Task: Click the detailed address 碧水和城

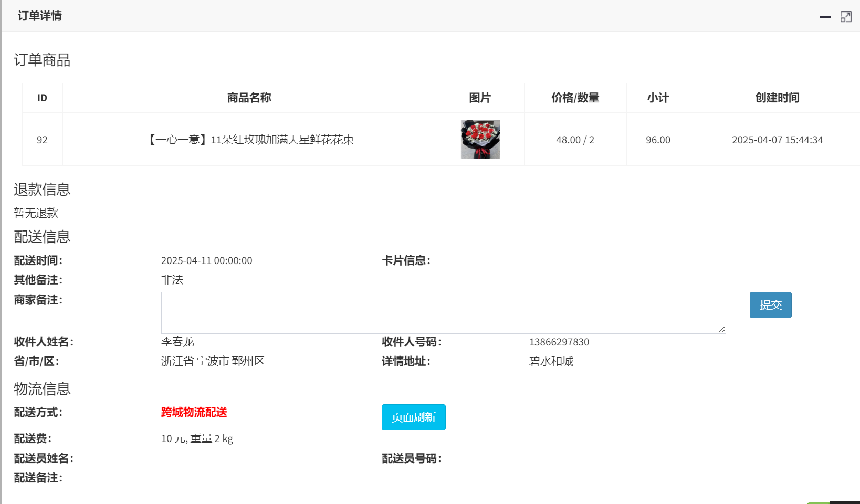Action: 551,362
